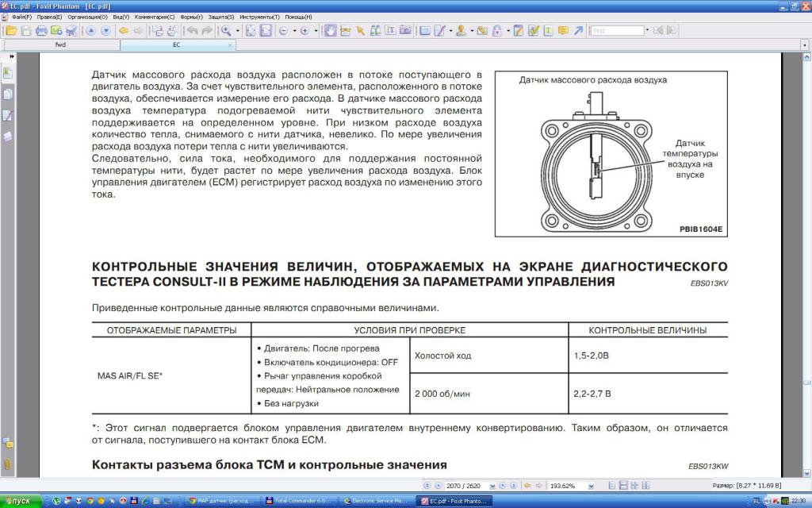Click the Find search input field

click(617, 31)
